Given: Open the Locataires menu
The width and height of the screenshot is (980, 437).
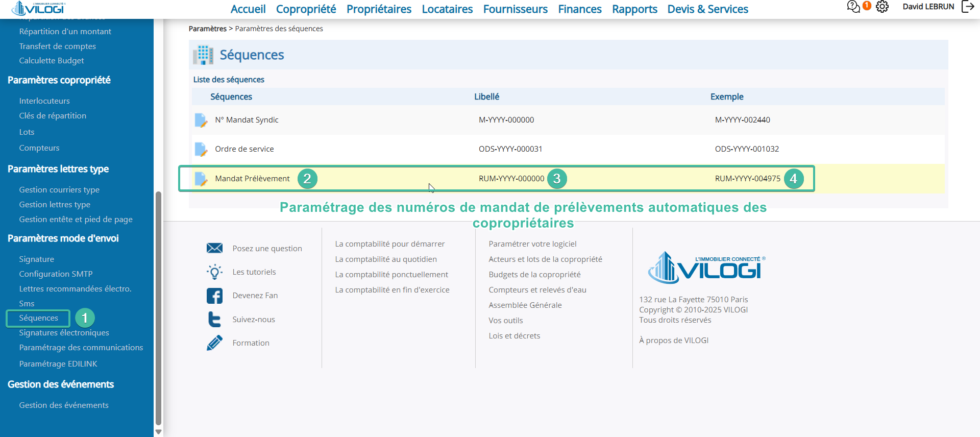Looking at the screenshot, I should tap(448, 9).
